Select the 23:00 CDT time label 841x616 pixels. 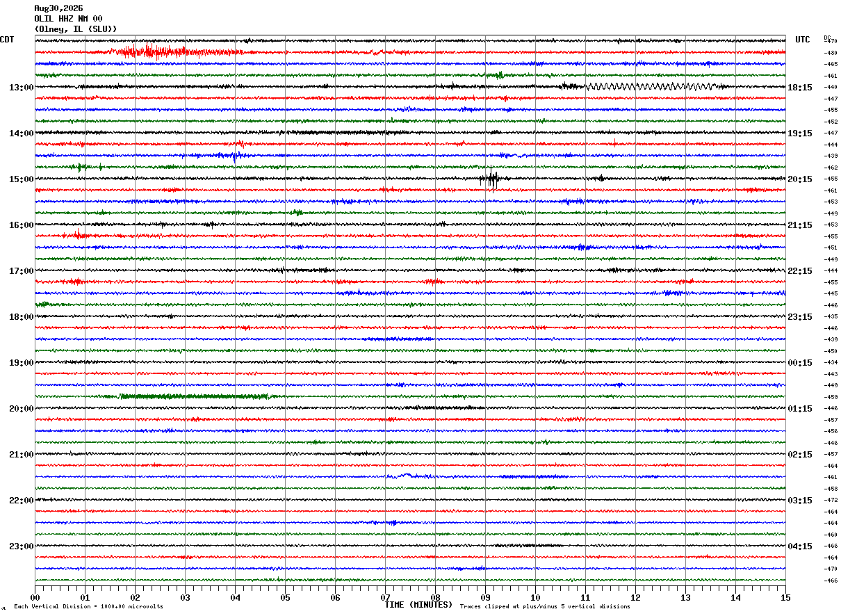tap(22, 546)
